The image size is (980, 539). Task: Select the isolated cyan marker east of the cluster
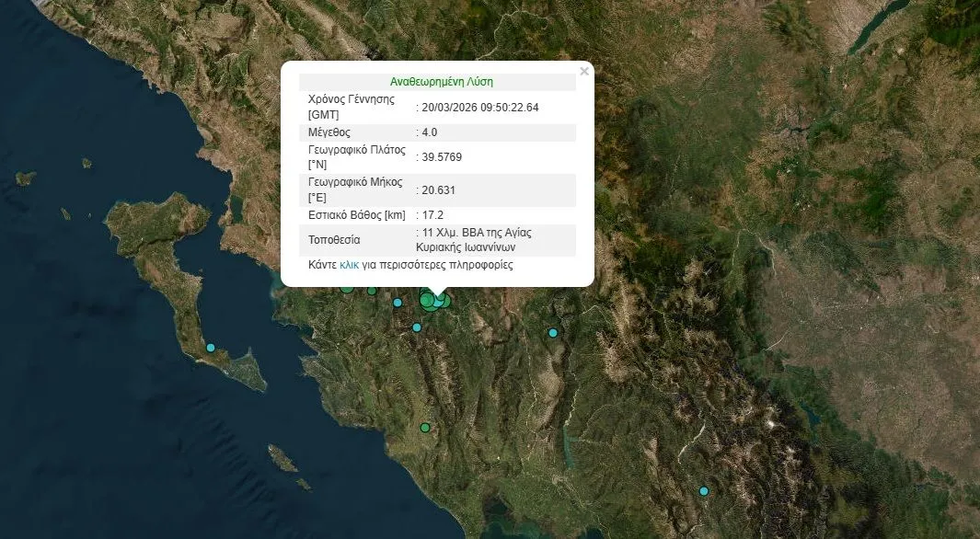(x=553, y=333)
